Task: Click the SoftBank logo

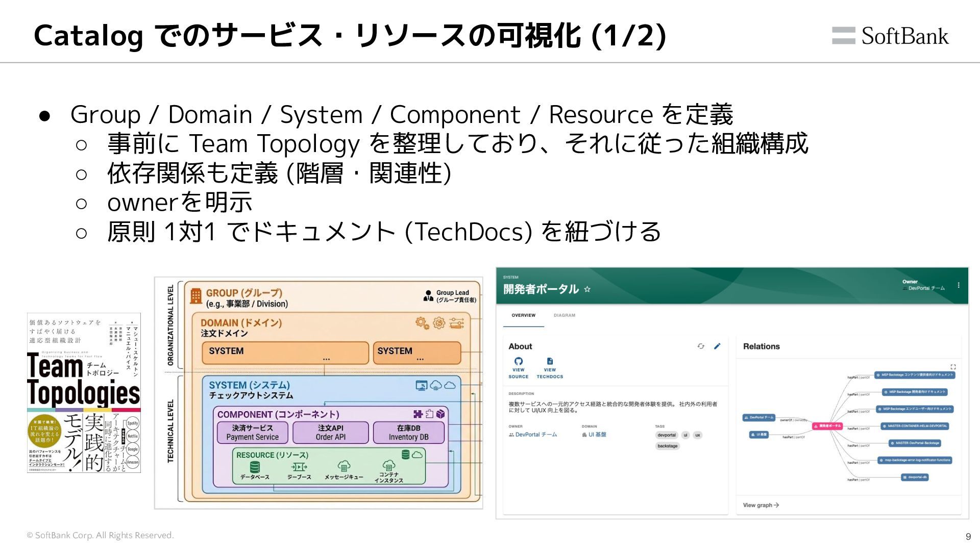Action: (x=890, y=36)
